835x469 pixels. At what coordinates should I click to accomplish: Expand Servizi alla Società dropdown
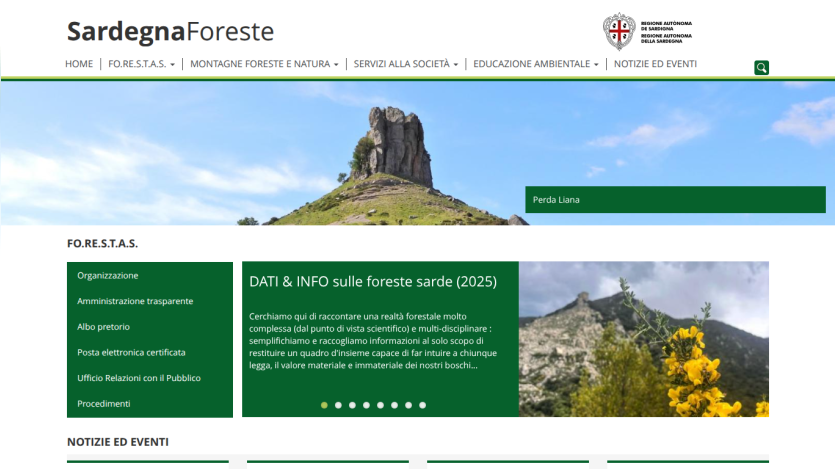tap(406, 64)
